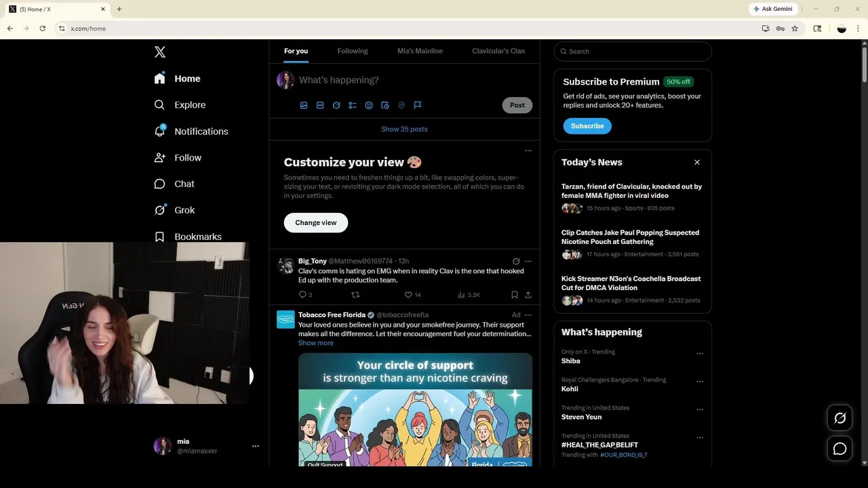
Task: Open the #OUR_BOND_IS_7 hashtag link
Action: click(x=623, y=455)
